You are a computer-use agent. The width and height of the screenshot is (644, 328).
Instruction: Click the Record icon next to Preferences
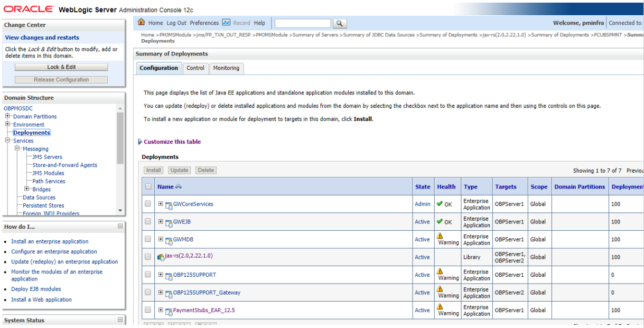pyautogui.click(x=226, y=22)
